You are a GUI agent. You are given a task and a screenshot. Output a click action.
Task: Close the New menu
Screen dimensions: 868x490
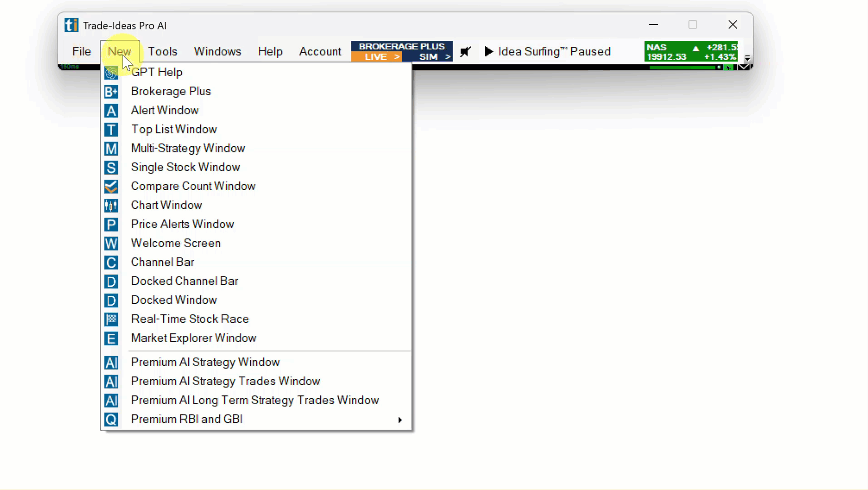119,52
